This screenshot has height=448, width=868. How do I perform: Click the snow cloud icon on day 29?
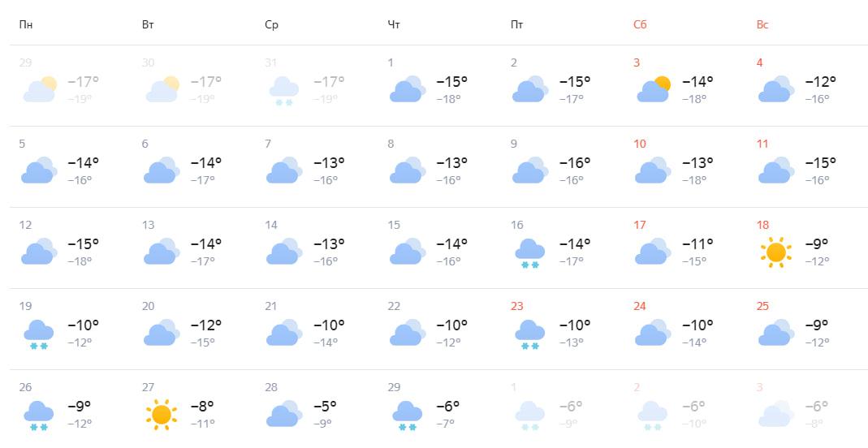[x=407, y=416]
